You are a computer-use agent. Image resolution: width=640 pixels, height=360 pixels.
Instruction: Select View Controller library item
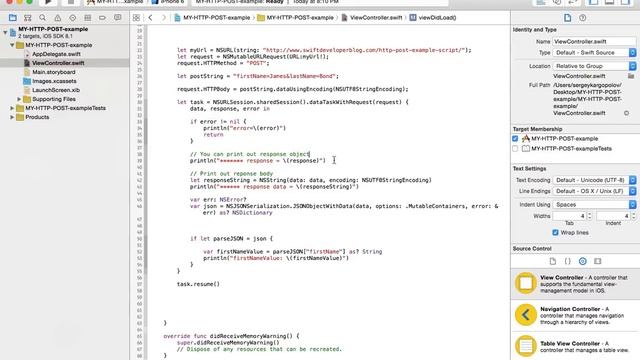[x=576, y=284]
